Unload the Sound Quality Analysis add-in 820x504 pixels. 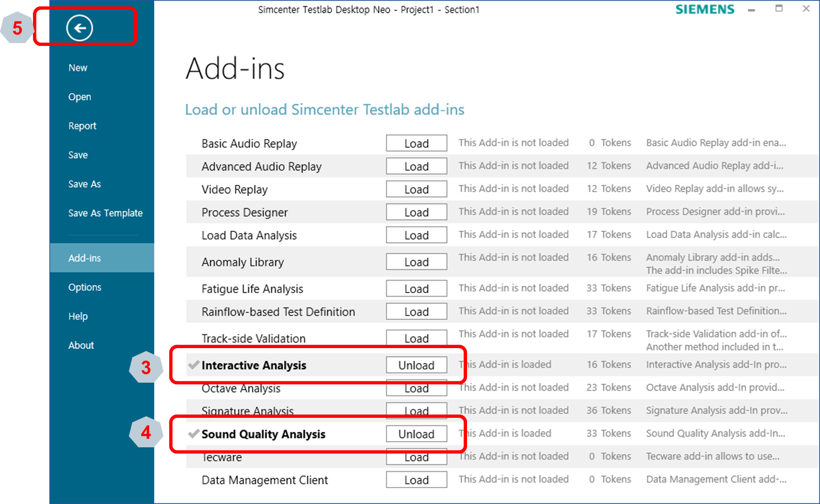(417, 434)
